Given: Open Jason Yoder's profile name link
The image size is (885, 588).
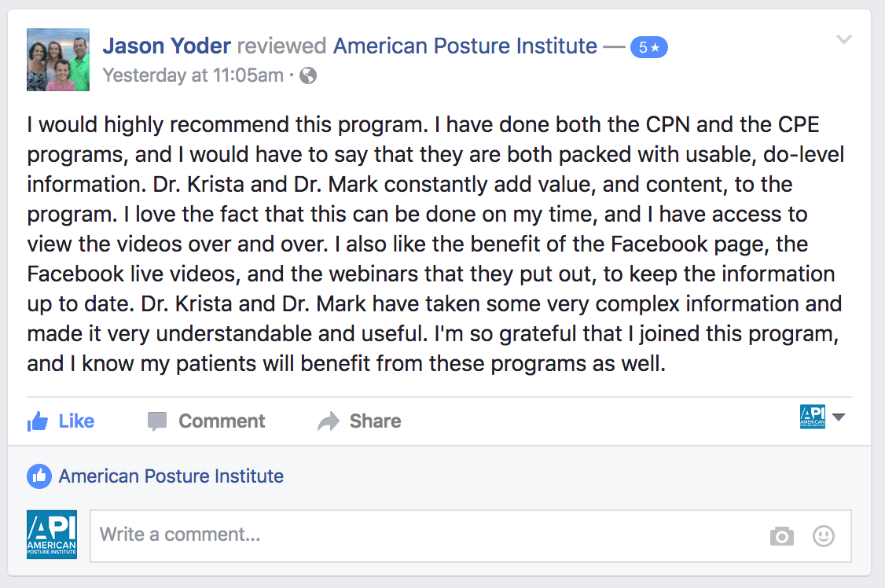Looking at the screenshot, I should [x=167, y=46].
